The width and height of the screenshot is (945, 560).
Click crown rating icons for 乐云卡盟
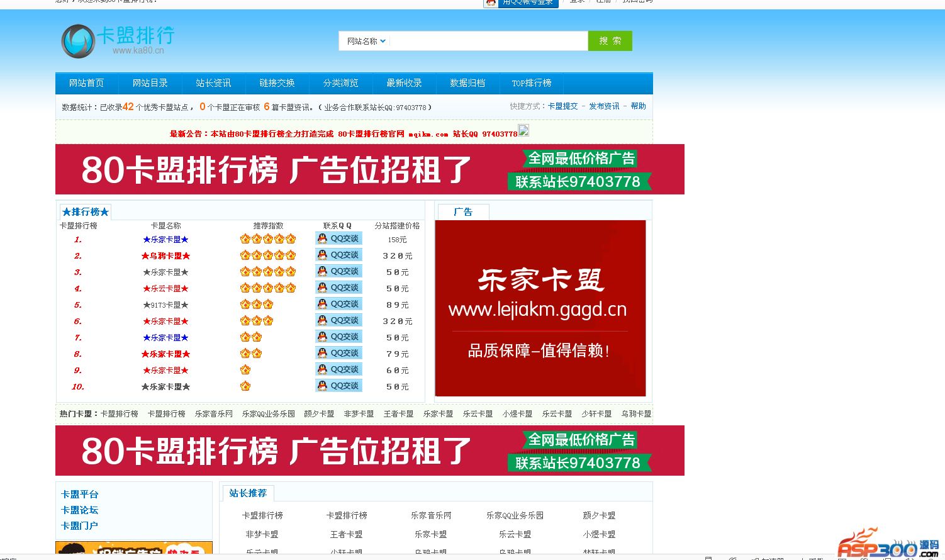tap(267, 288)
